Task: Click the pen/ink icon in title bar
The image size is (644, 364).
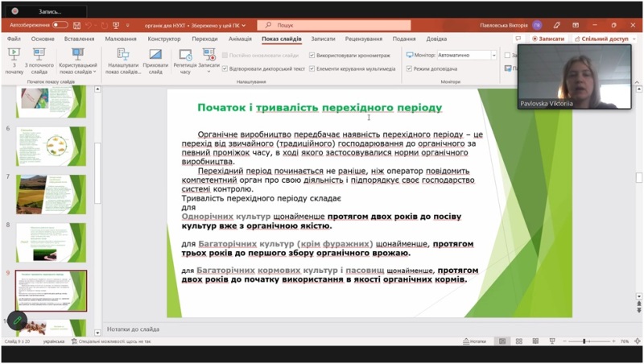Action: [556, 25]
